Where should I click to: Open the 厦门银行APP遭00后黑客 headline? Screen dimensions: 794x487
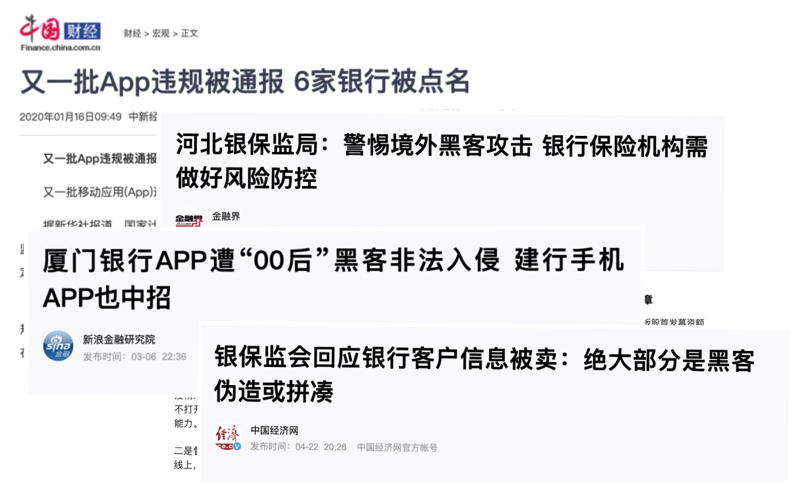[333, 279]
